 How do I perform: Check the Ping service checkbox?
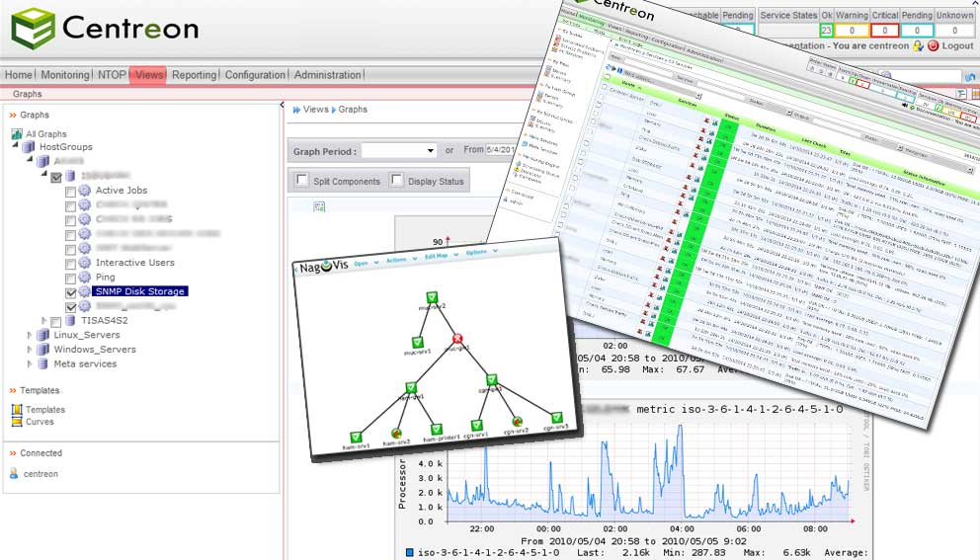pyautogui.click(x=70, y=279)
